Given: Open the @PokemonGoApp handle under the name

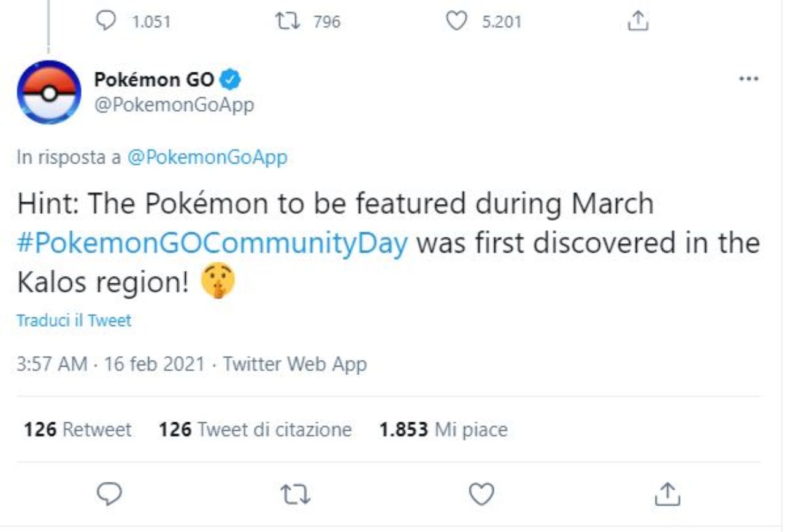Looking at the screenshot, I should [174, 105].
